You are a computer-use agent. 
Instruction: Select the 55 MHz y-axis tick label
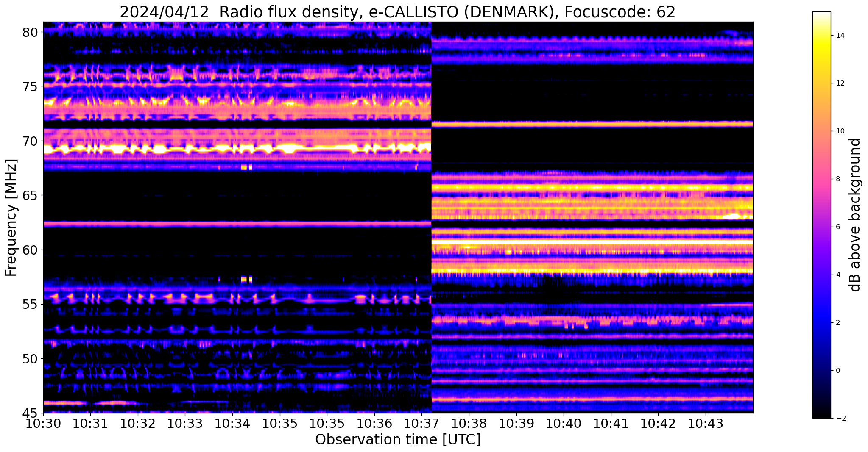tap(30, 305)
